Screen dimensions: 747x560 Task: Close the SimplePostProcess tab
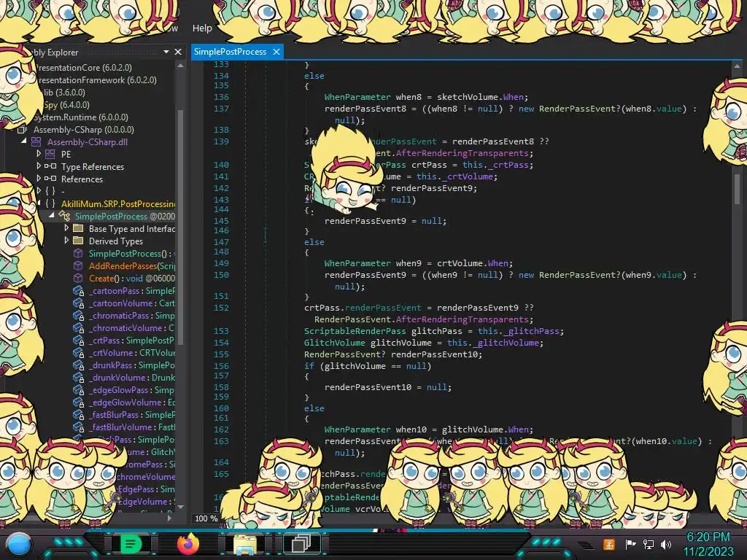tap(276, 52)
